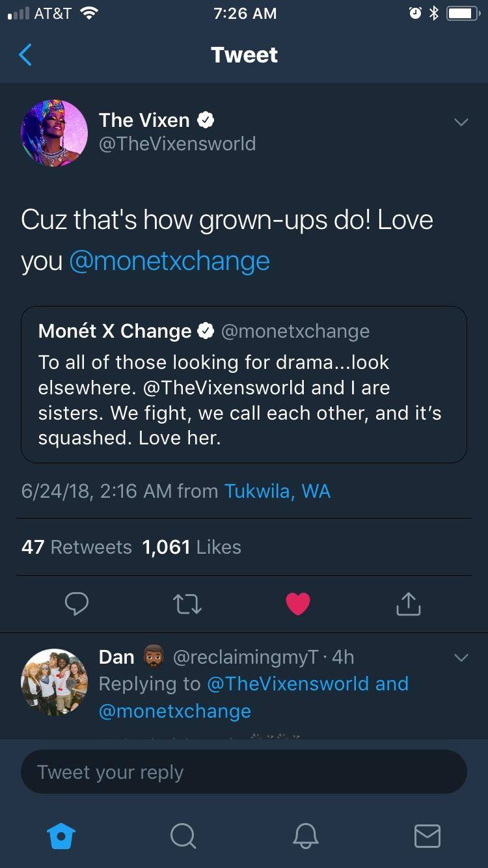
Task: Switch to the Home tab
Action: 61,837
